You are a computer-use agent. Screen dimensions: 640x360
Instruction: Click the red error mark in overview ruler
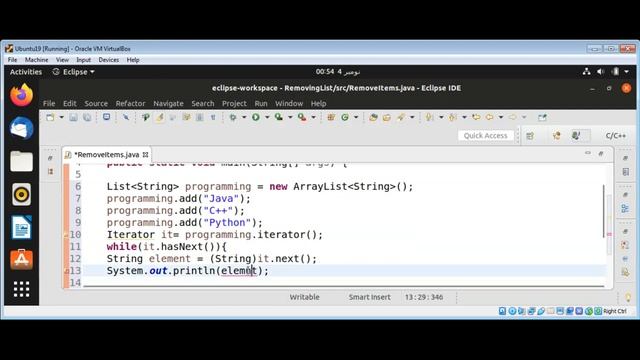(609, 234)
